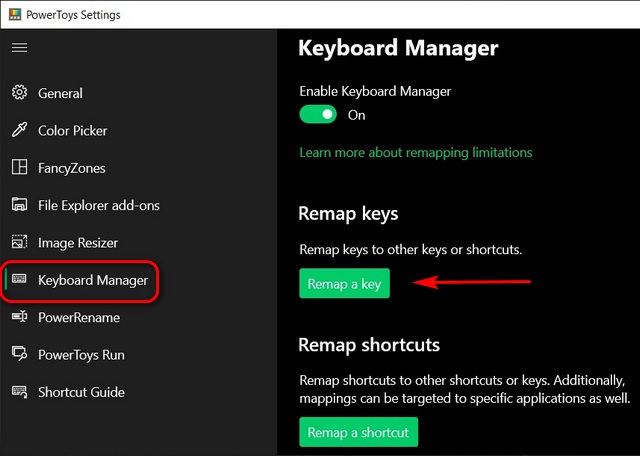Click the File Explorer add-ons icon
The height and width of the screenshot is (456, 640).
[19, 205]
